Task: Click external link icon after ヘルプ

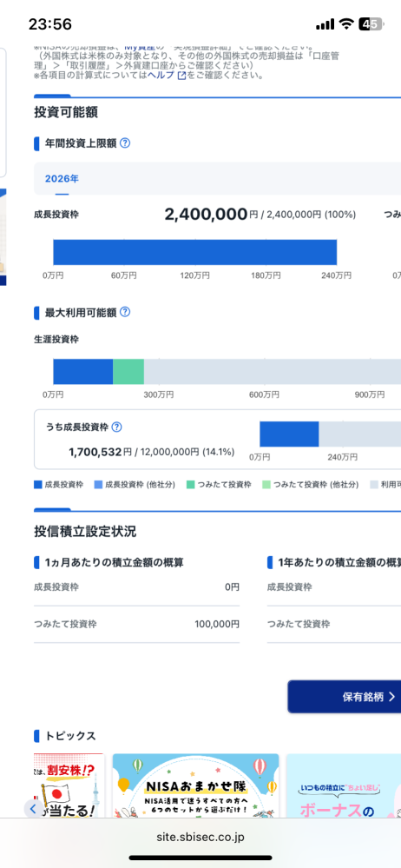Action: 181,76
